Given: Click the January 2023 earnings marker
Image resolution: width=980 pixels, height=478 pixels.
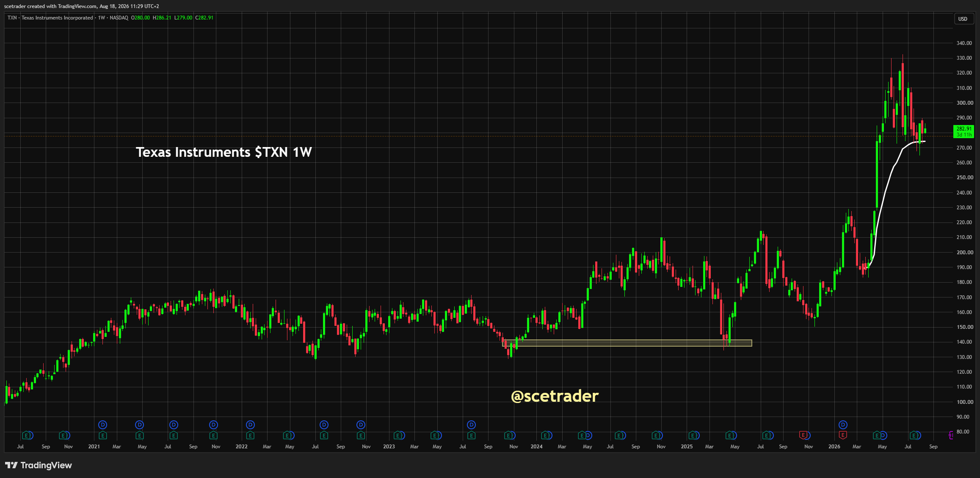Looking at the screenshot, I should pos(398,435).
